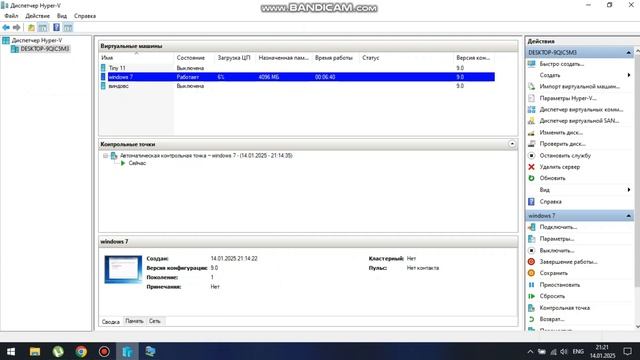Pause the VM with Приостановить
640x360 pixels.
pyautogui.click(x=559, y=285)
